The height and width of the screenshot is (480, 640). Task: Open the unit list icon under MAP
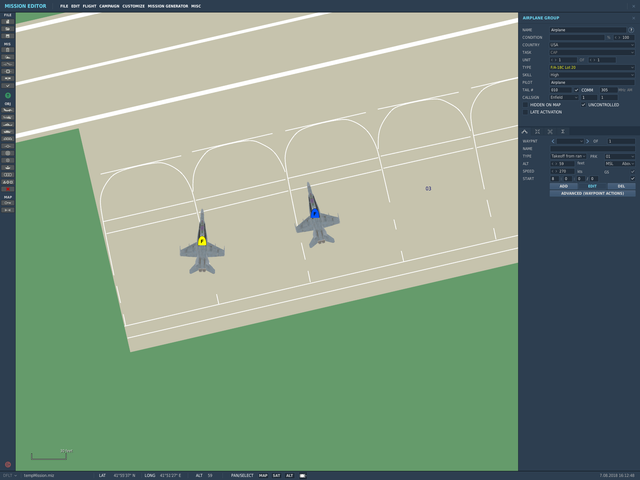pos(8,203)
